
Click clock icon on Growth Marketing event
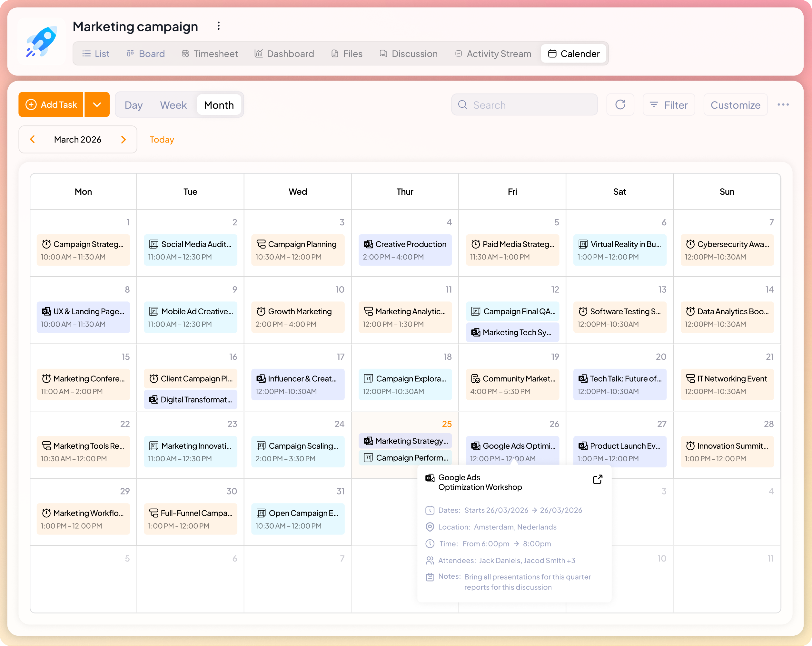click(261, 311)
